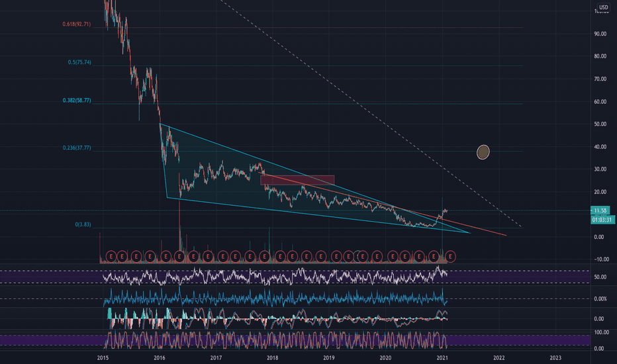
Task: Click the 20.00 price axis label
Action: (x=600, y=192)
